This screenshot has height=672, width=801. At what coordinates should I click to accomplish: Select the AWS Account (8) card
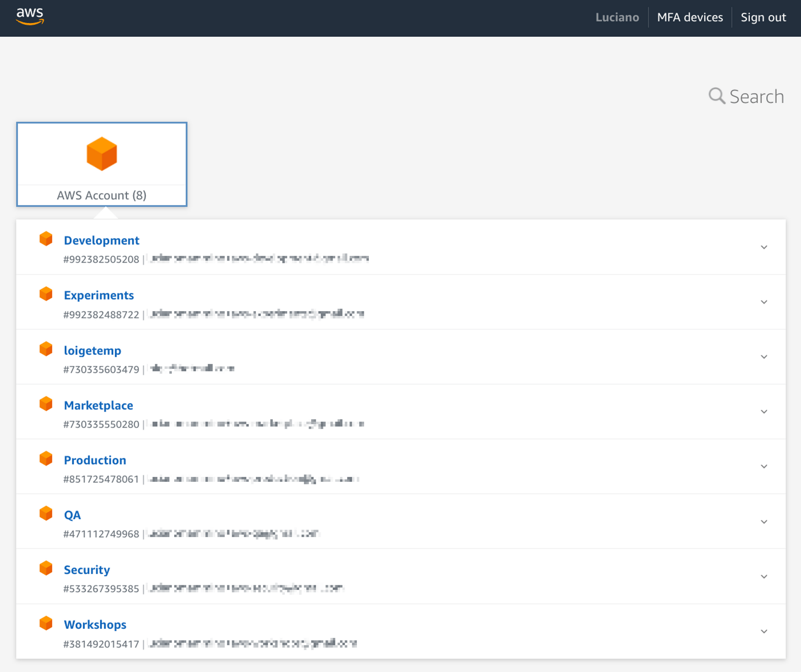102,164
